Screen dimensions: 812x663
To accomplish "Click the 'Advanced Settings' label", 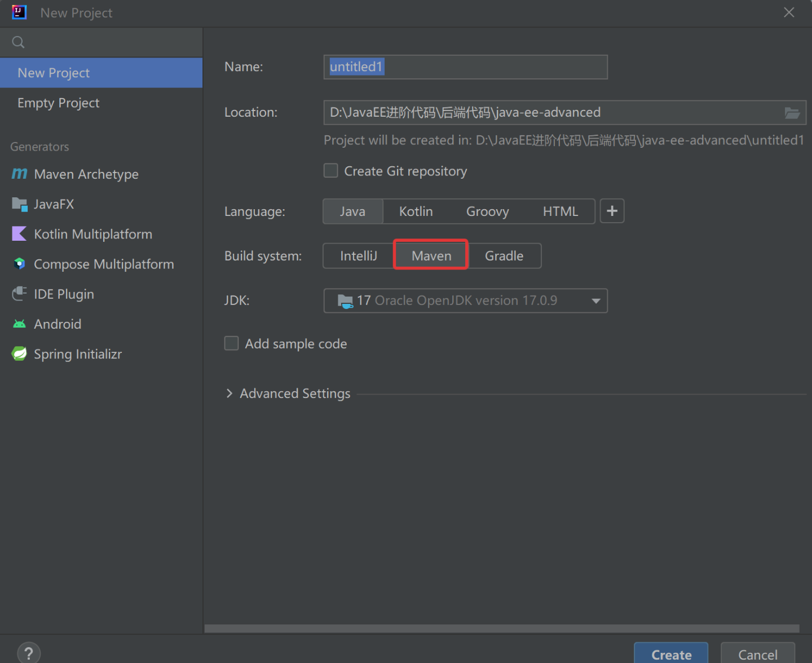I will pos(295,394).
